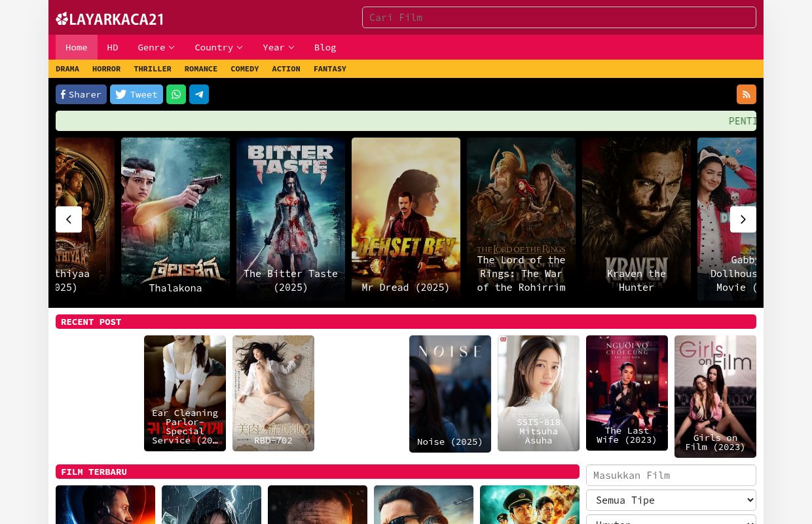Browse the HORROR category link
The height and width of the screenshot is (524, 812).
click(106, 69)
